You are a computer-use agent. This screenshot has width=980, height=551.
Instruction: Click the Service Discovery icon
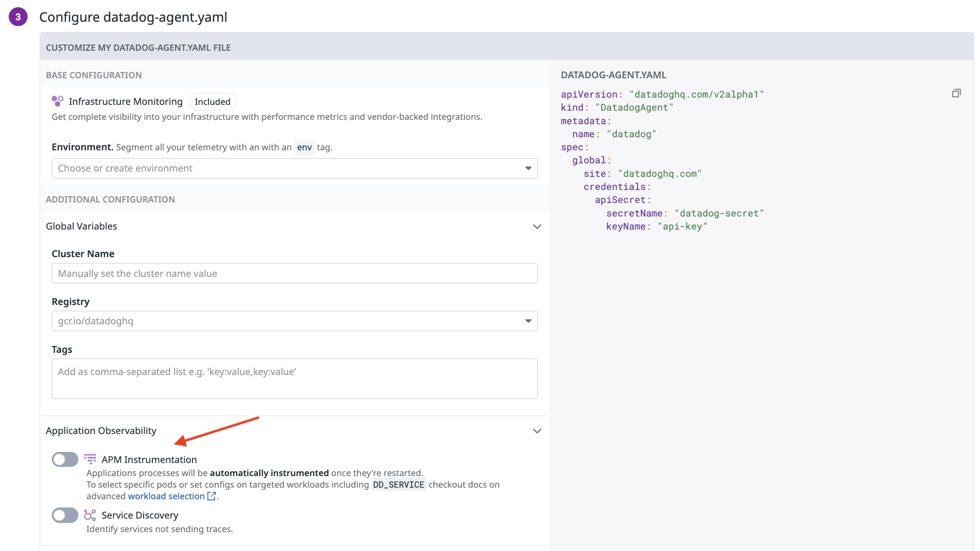90,515
